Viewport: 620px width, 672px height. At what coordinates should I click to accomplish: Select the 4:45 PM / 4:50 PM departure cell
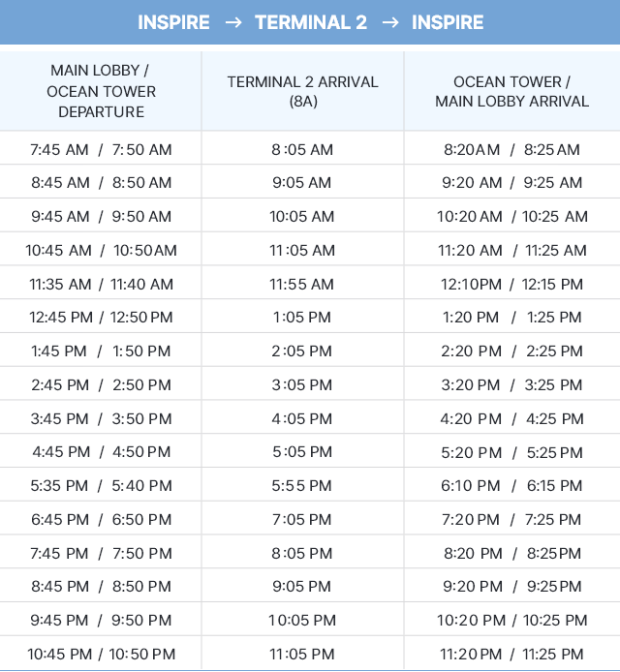(101, 452)
